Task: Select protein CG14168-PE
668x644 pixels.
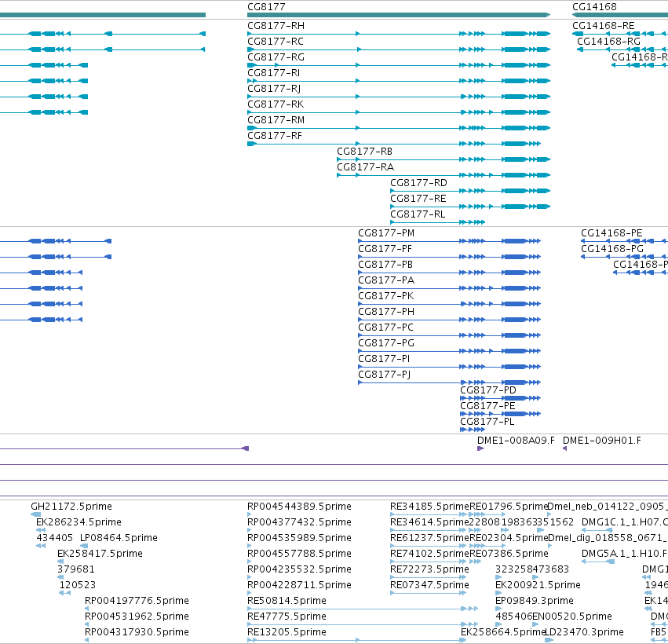Action: click(x=611, y=233)
